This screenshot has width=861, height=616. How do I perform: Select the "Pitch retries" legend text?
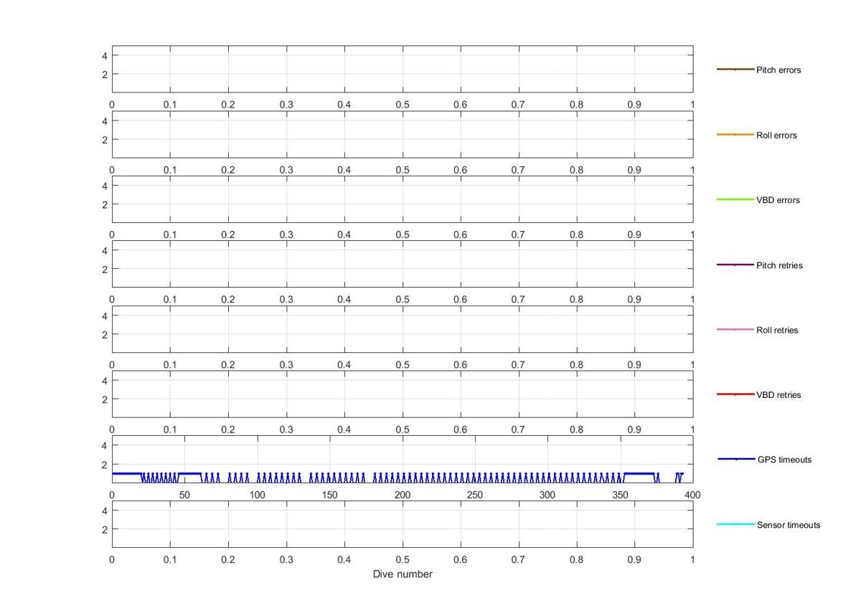coord(779,265)
